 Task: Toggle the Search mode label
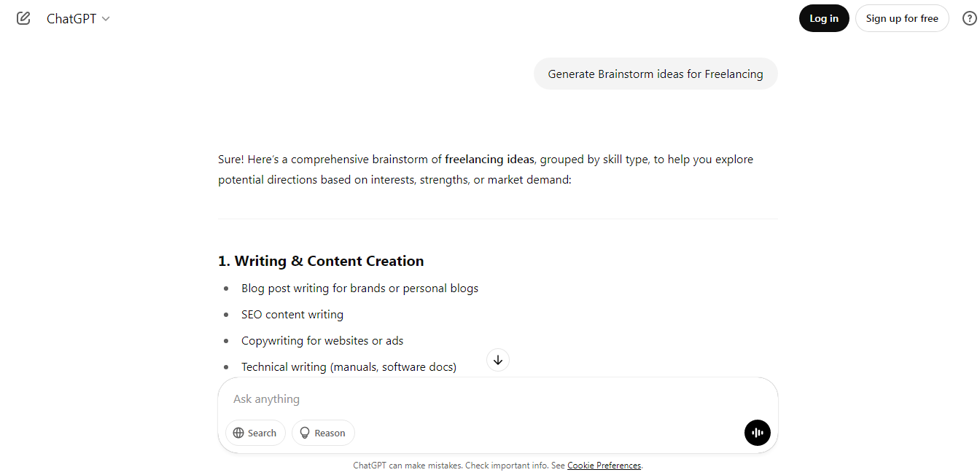point(262,433)
